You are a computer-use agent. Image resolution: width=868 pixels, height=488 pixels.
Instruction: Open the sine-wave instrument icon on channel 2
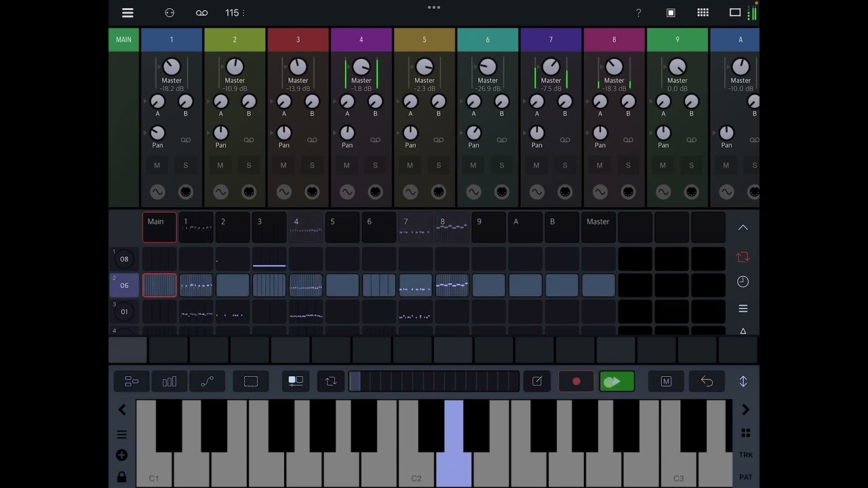pyautogui.click(x=220, y=192)
